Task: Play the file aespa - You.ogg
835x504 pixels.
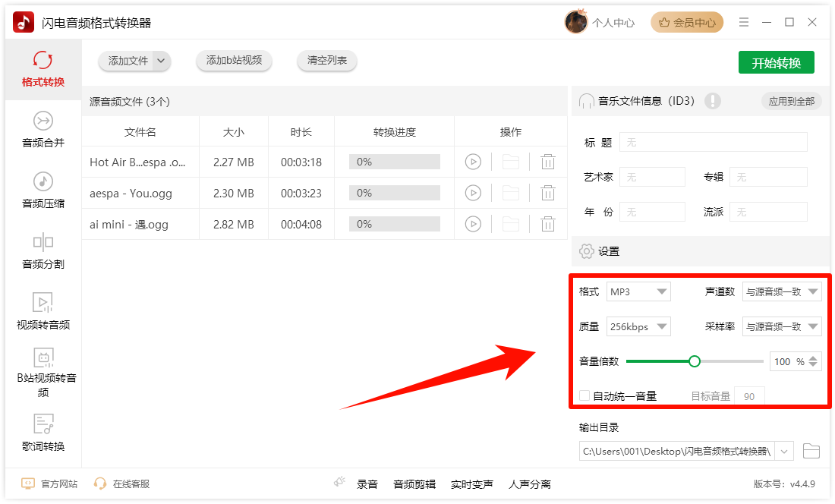Action: 473,192
